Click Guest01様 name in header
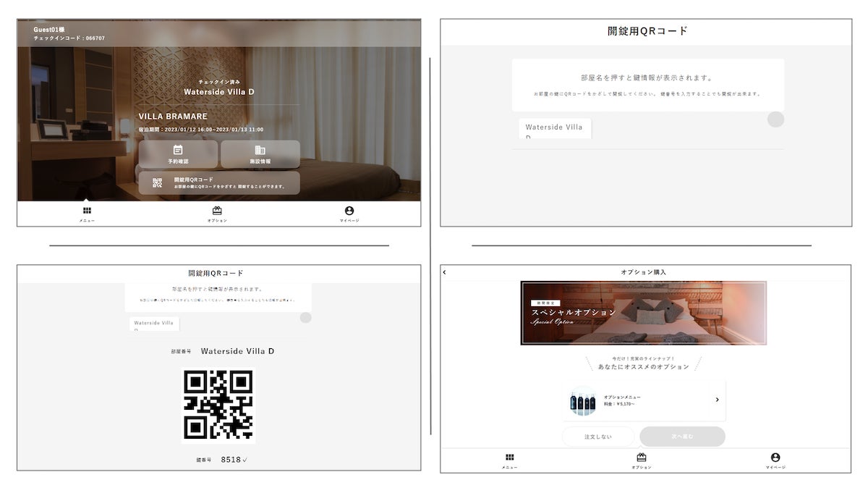Screen dimensions: 868x488 click(48, 29)
